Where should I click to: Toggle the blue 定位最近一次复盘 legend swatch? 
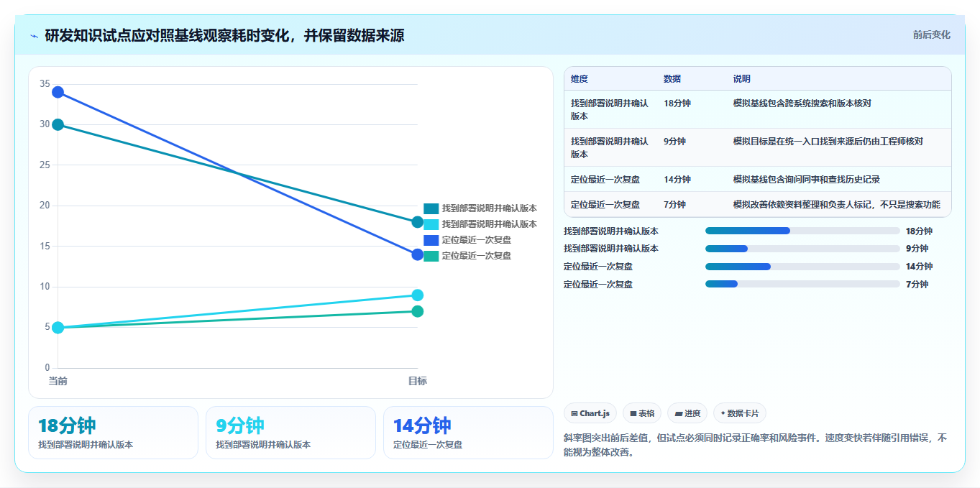click(x=431, y=240)
